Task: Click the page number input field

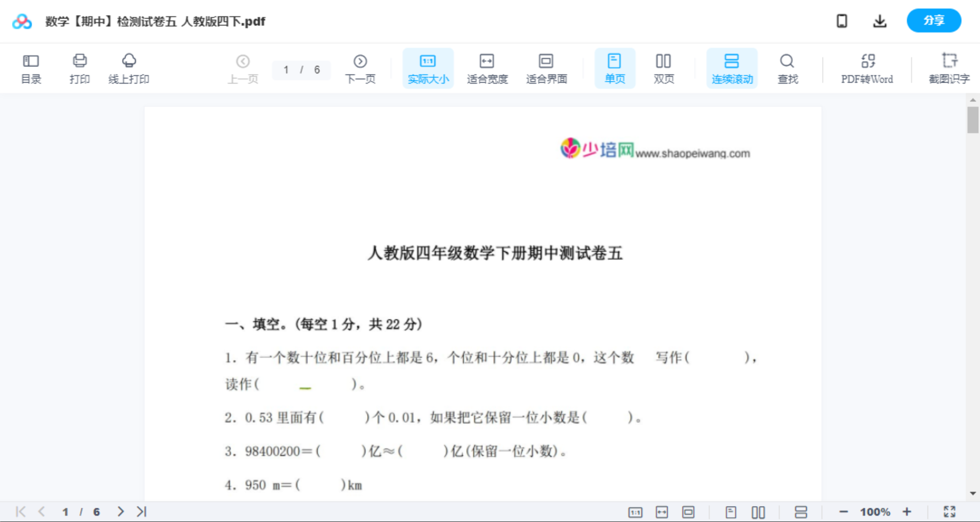Action: coord(287,69)
